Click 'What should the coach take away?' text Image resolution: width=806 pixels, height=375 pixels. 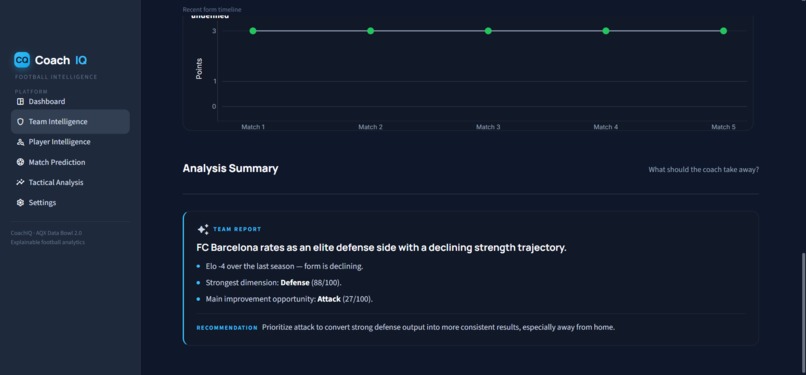coord(703,170)
